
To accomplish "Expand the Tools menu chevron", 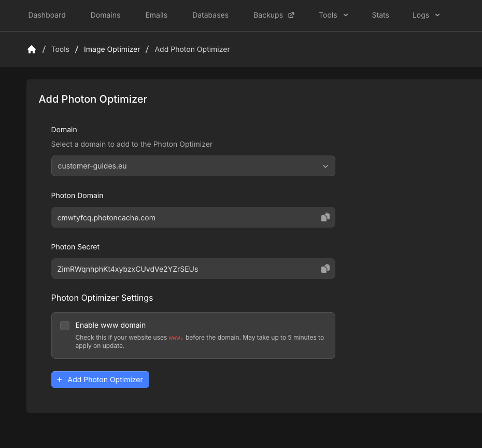I will tap(346, 15).
